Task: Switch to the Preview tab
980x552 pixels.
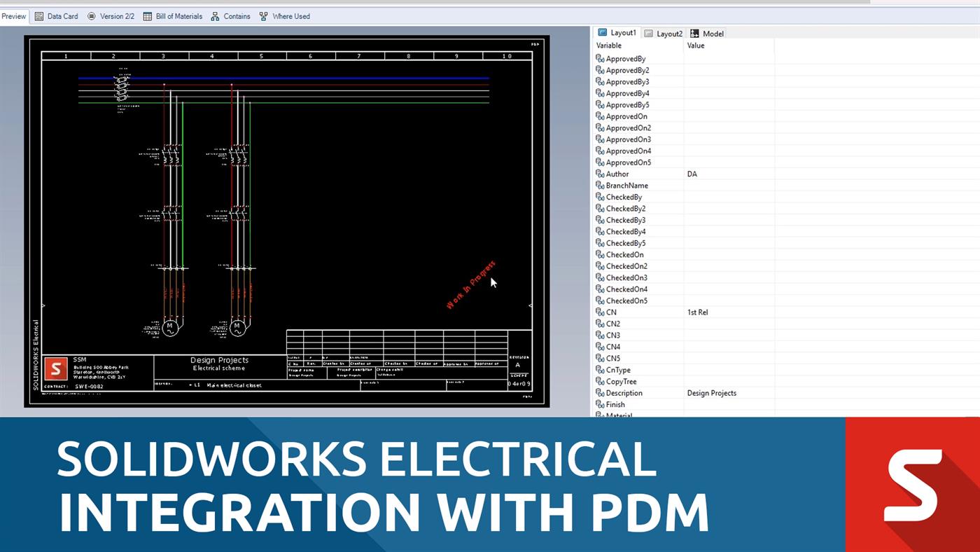Action: (13, 16)
